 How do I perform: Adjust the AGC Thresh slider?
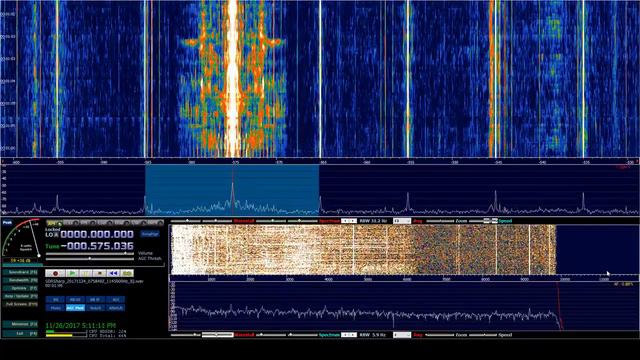[x=90, y=259]
